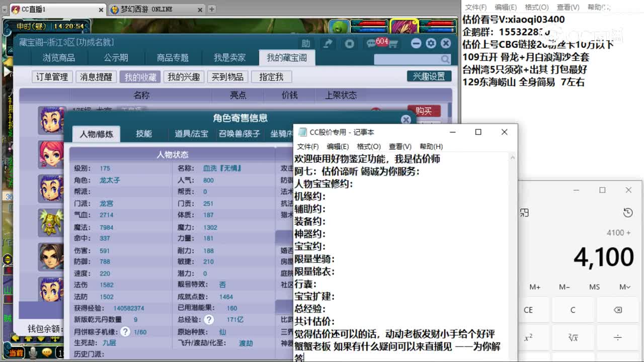
Task: Click the 订单管理 button
Action: (x=52, y=77)
